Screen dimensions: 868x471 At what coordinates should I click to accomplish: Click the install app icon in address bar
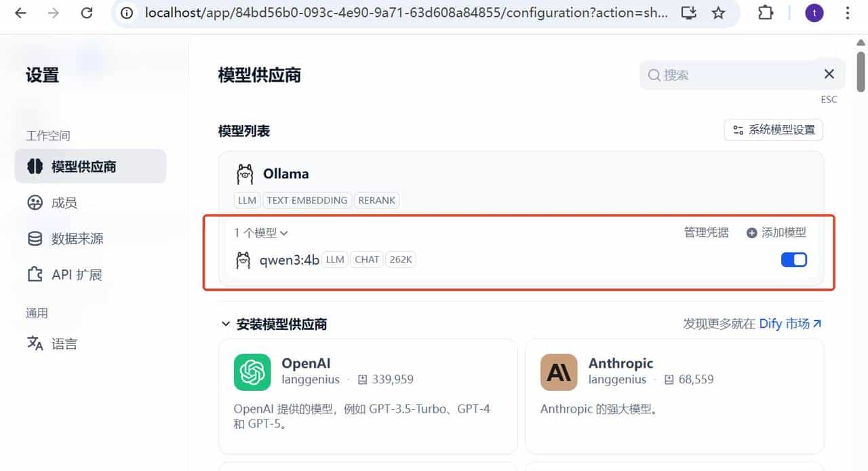(688, 13)
